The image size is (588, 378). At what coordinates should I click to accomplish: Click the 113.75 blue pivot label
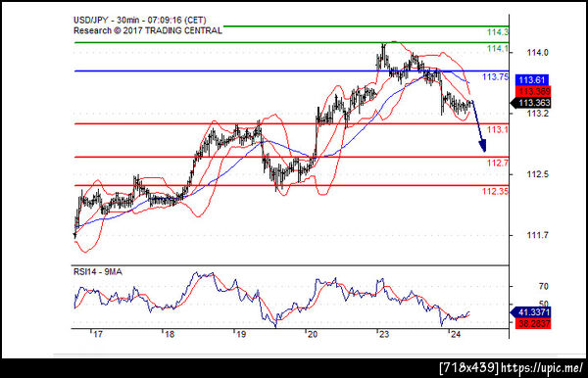click(x=495, y=77)
